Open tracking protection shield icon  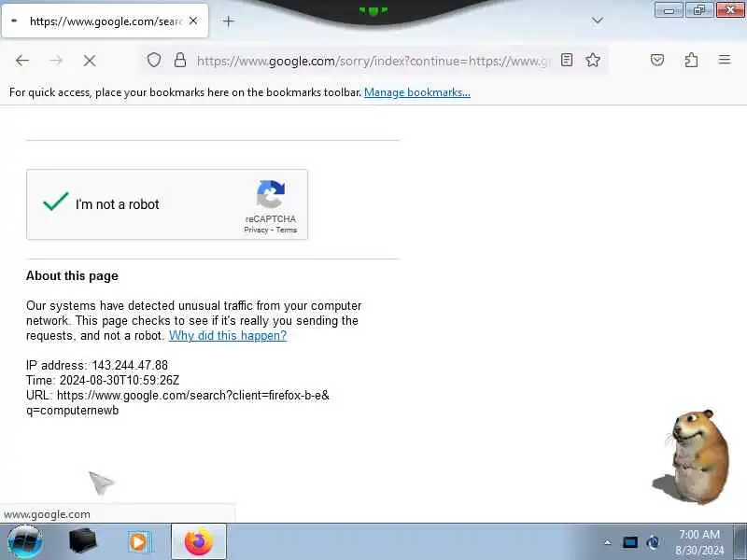click(x=154, y=61)
